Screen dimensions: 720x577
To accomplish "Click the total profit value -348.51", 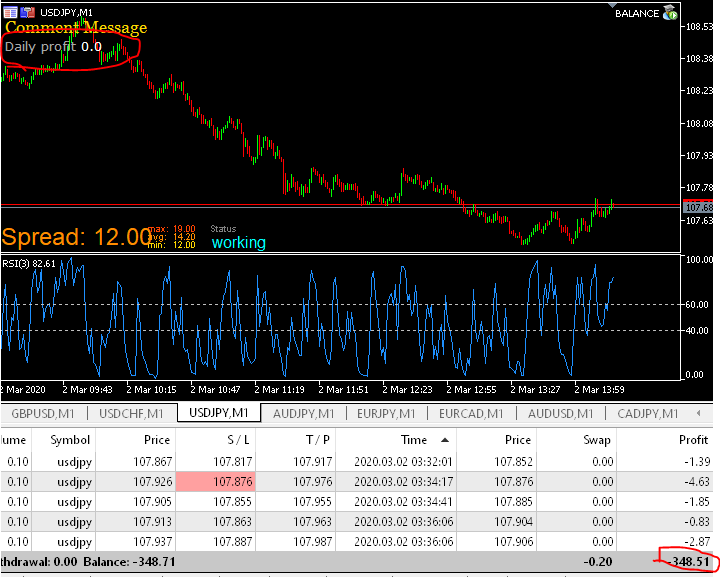I will pos(688,562).
